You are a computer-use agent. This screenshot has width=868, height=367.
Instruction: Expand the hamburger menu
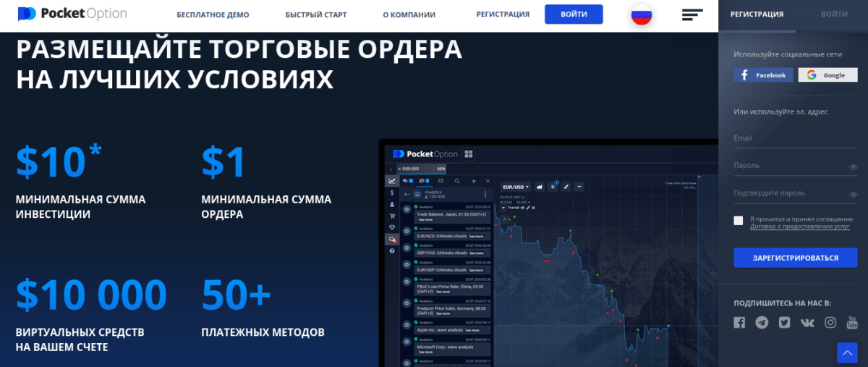[692, 14]
